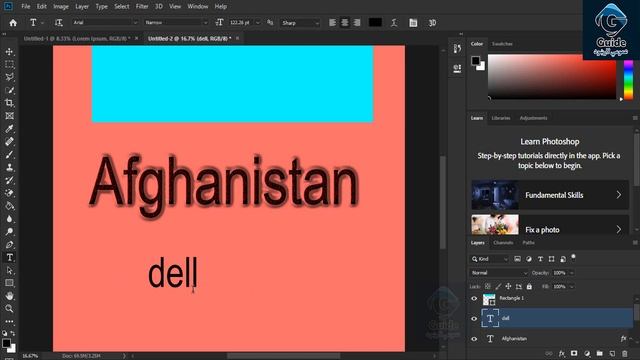Select the Crop tool
The width and height of the screenshot is (640, 360).
[x=9, y=103]
